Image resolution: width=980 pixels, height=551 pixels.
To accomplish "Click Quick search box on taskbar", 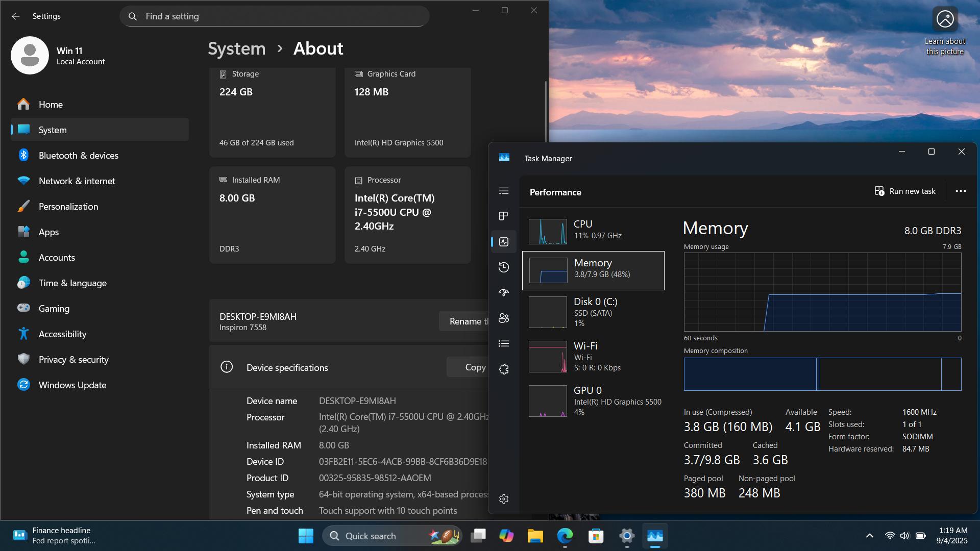I will [x=392, y=536].
